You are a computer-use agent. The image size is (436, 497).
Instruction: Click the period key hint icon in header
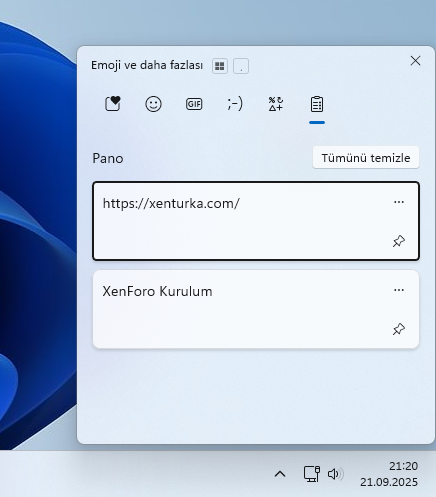pyautogui.click(x=241, y=66)
